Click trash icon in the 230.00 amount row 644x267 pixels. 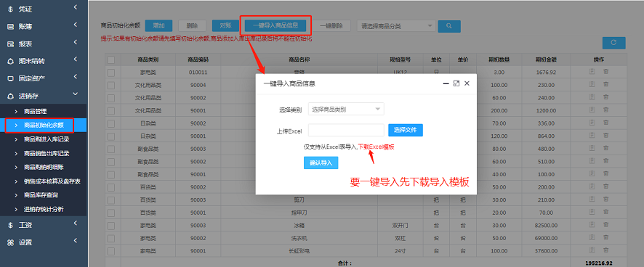pyautogui.click(x=605, y=84)
